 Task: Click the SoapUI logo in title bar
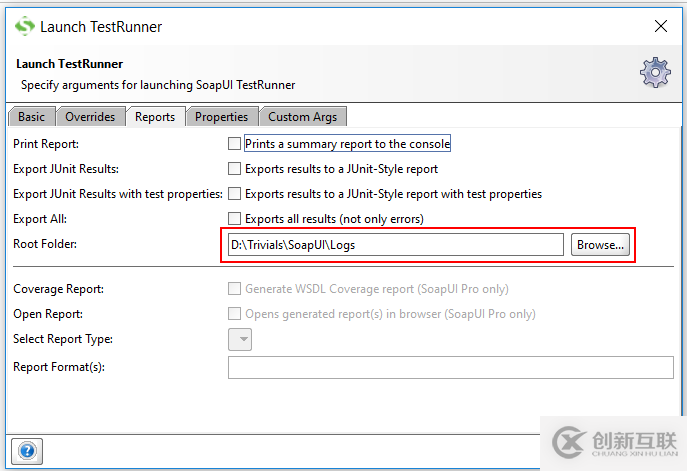coord(23,26)
